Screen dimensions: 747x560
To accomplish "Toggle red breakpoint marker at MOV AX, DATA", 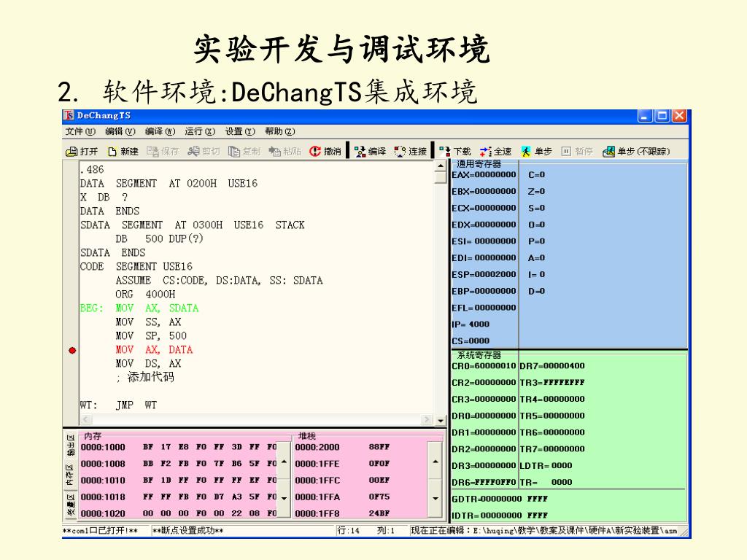I will (72, 351).
